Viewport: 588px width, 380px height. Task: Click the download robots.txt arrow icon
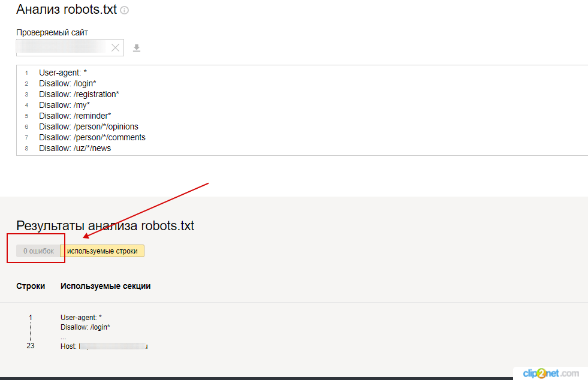pos(137,48)
